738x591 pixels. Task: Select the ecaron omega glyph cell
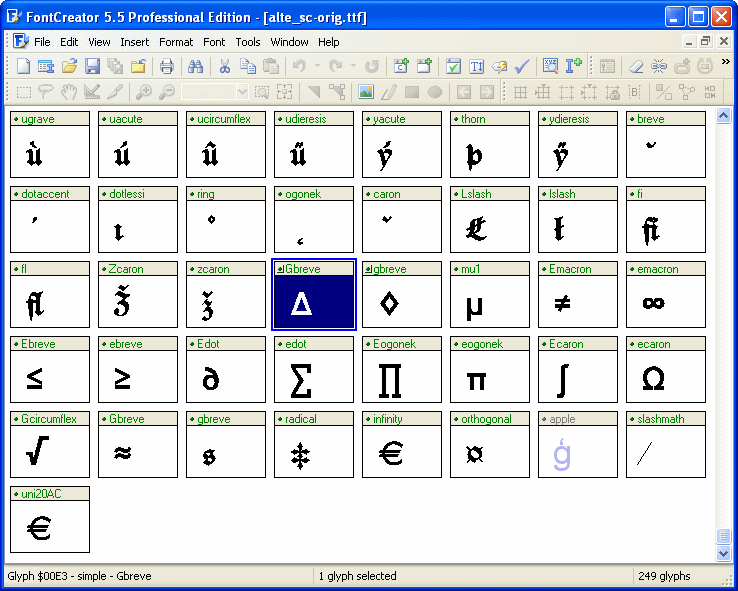tap(666, 369)
